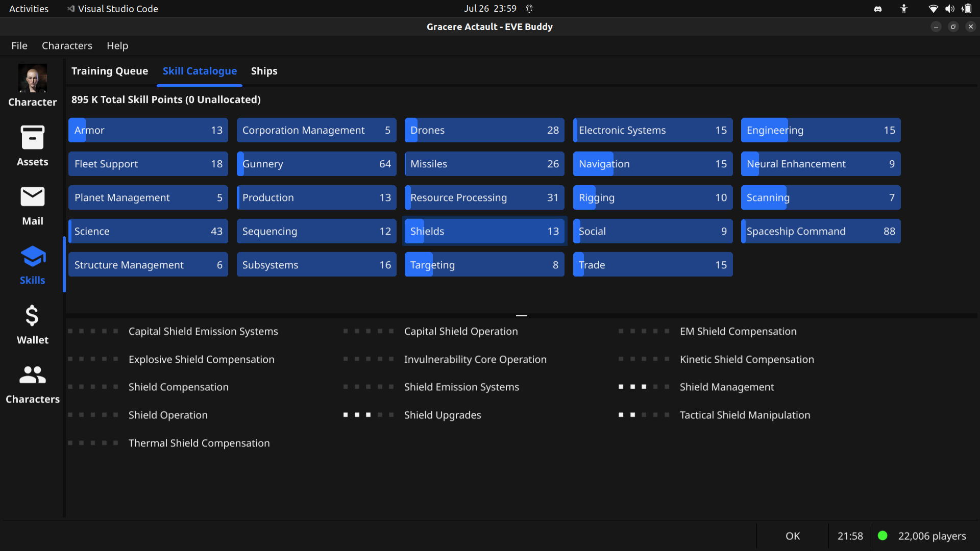Select the Engineering skill group

click(821, 130)
